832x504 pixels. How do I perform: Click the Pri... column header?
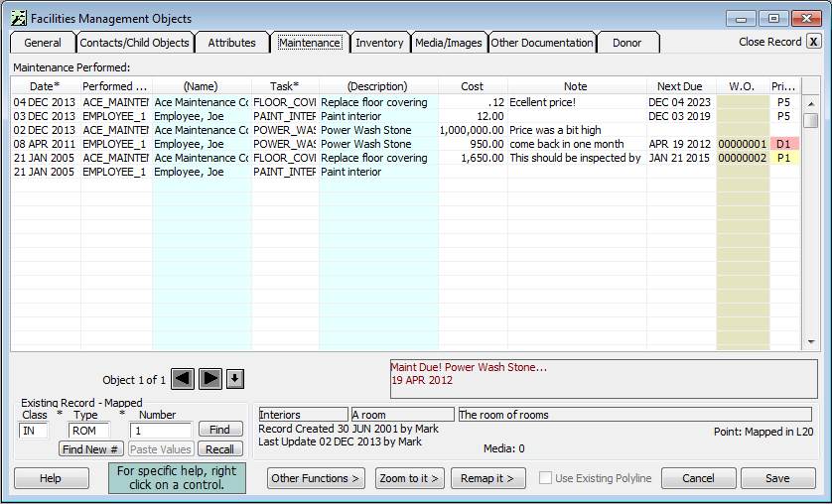click(x=784, y=86)
